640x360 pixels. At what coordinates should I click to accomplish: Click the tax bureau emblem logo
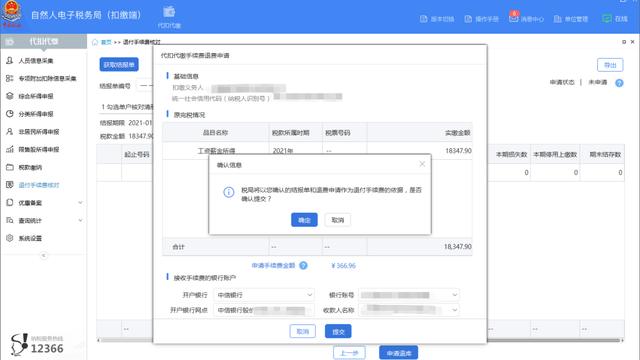[11, 13]
